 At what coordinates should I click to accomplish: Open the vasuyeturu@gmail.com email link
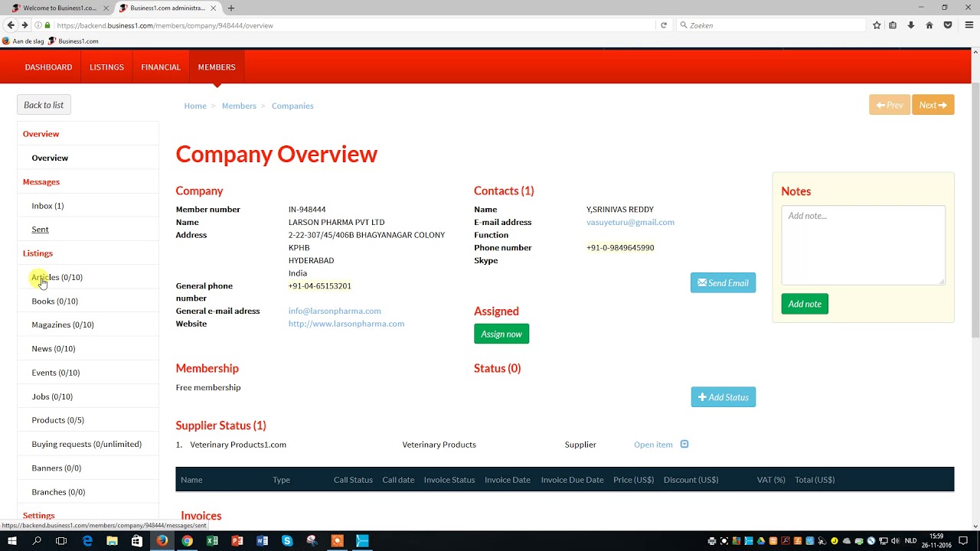click(630, 222)
